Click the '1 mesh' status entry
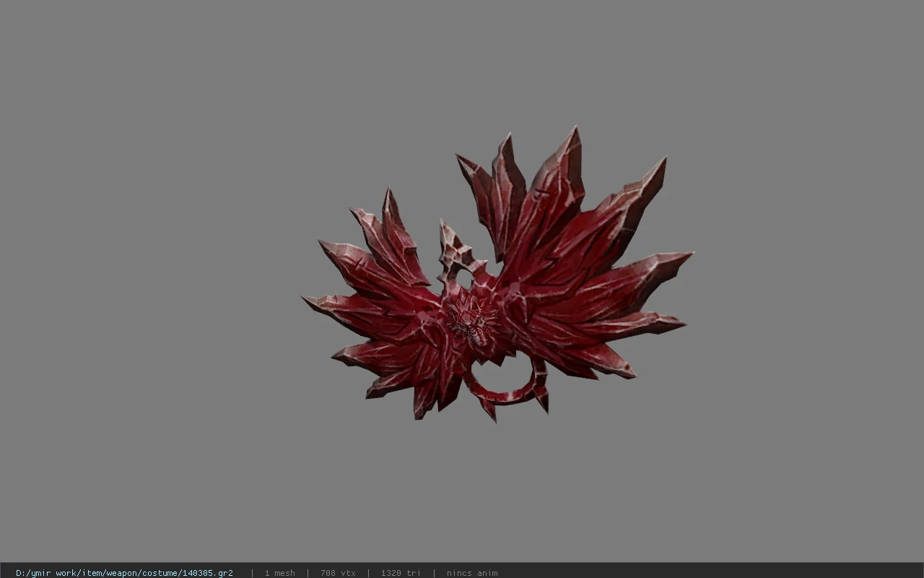The image size is (924, 578). click(279, 573)
